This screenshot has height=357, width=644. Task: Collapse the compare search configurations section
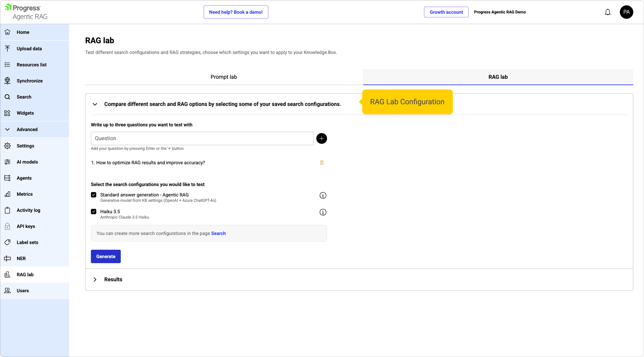tap(95, 104)
